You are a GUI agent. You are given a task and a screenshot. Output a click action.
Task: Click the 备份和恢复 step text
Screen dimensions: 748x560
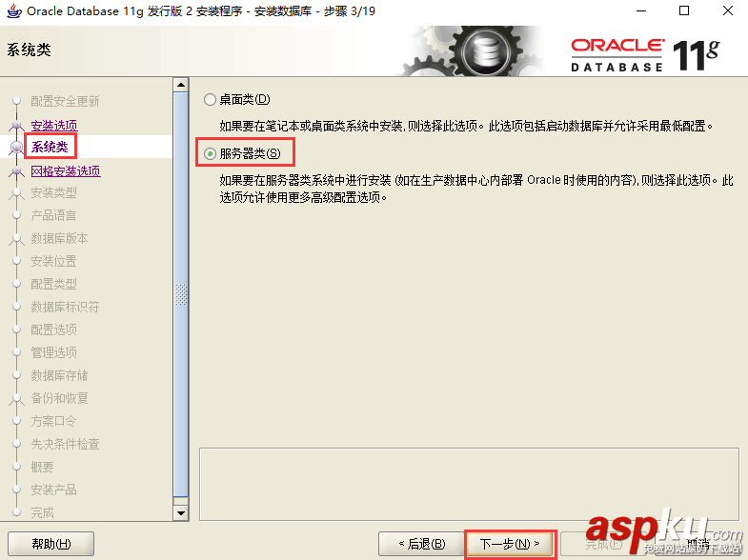59,398
